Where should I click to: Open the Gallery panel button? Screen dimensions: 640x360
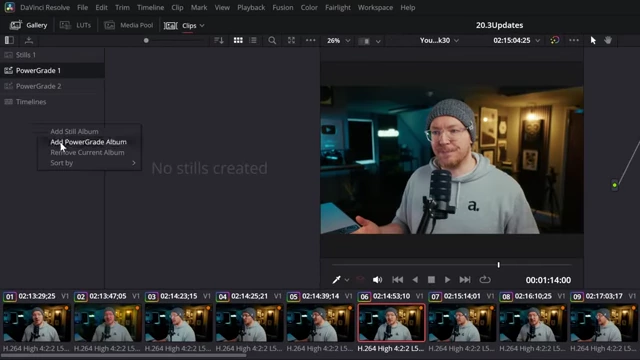(29, 25)
